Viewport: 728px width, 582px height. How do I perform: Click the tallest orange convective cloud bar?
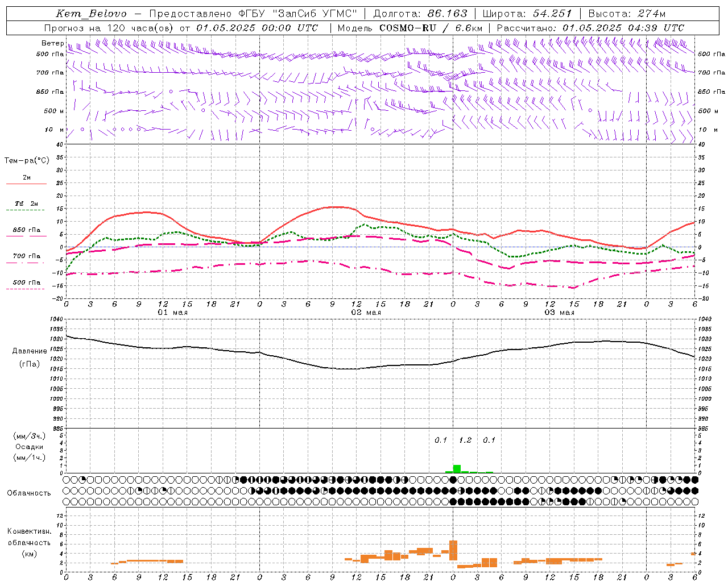coord(453,550)
